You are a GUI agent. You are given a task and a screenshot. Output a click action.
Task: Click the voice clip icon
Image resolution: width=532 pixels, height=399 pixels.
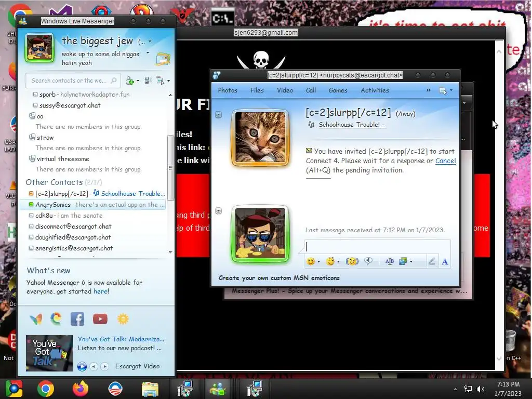(x=368, y=261)
